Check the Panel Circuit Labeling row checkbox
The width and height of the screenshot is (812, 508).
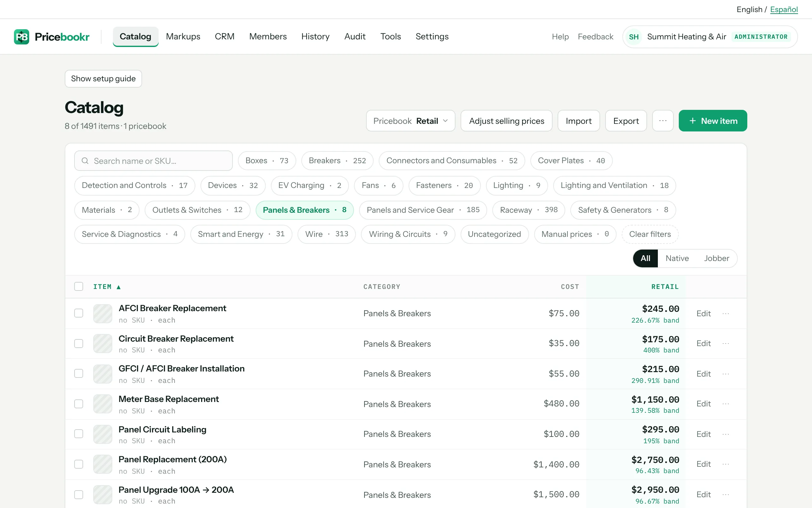pos(79,434)
